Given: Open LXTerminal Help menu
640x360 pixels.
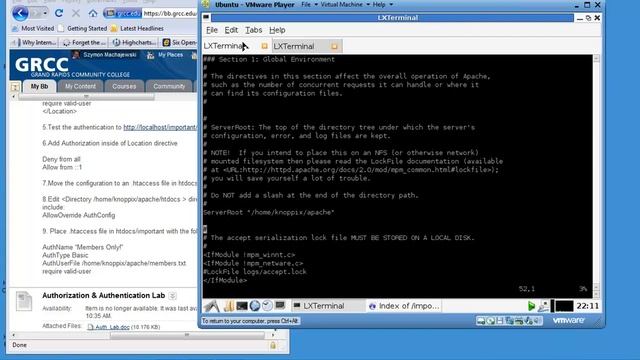Looking at the screenshot, I should (x=277, y=30).
